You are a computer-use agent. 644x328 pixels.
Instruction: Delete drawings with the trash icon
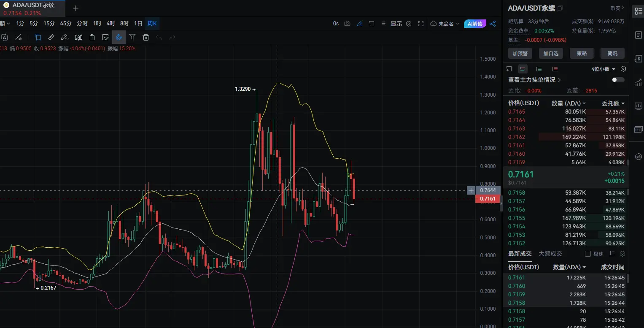click(146, 37)
